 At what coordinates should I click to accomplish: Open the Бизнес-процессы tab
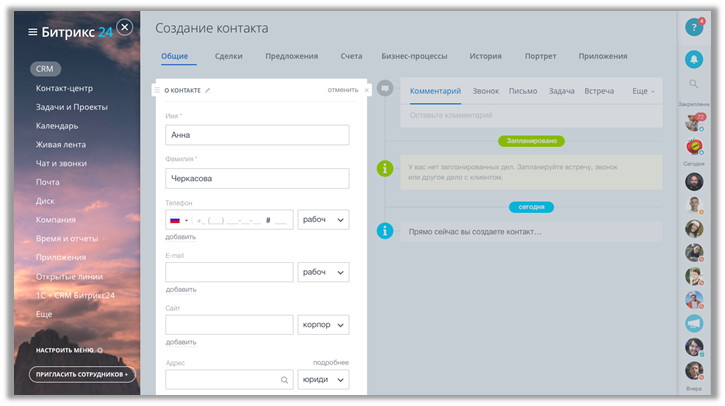[x=414, y=56]
